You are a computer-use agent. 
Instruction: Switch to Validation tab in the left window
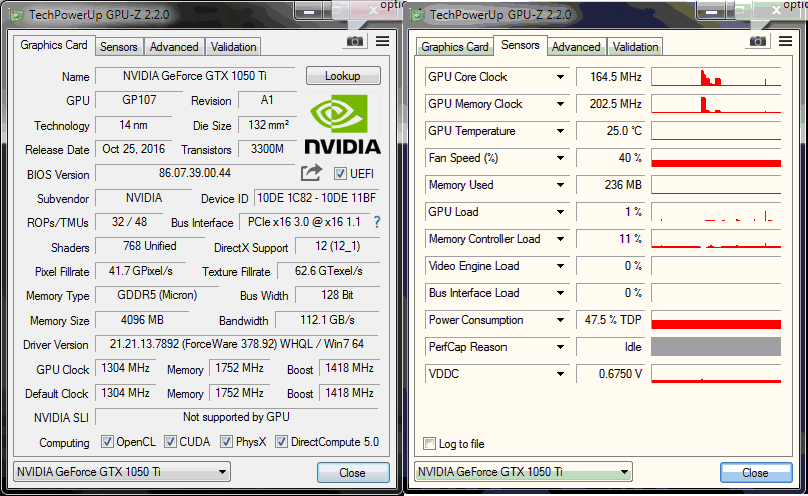pyautogui.click(x=233, y=47)
